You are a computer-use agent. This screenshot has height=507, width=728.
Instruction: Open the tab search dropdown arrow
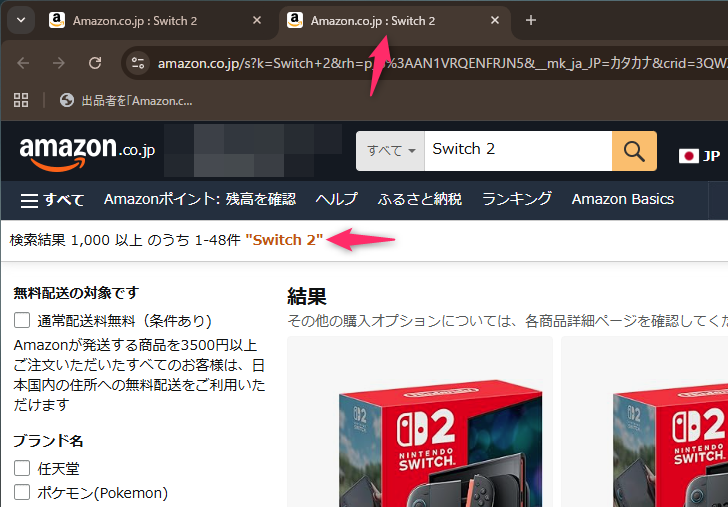click(x=21, y=20)
